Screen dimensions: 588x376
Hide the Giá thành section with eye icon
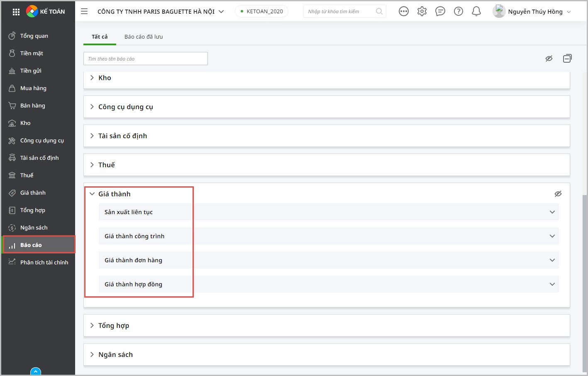point(558,194)
